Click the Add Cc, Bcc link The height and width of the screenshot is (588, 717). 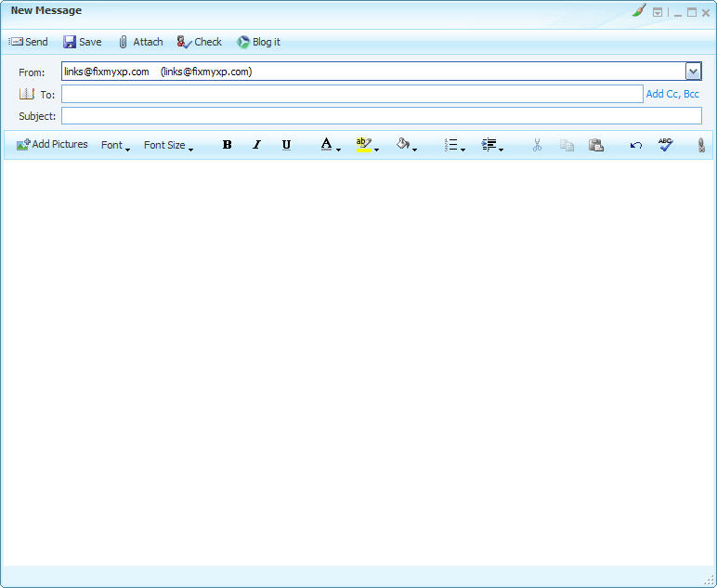pyautogui.click(x=672, y=94)
